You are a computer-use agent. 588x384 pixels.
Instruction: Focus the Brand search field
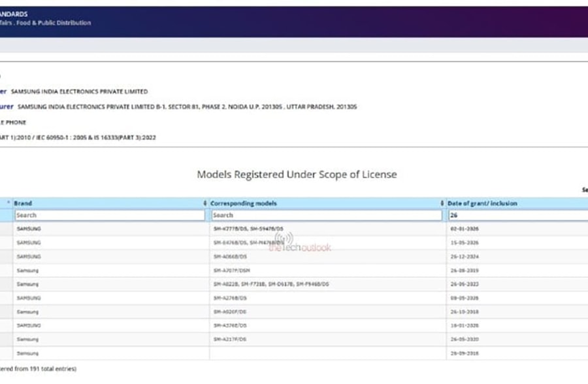pos(110,215)
